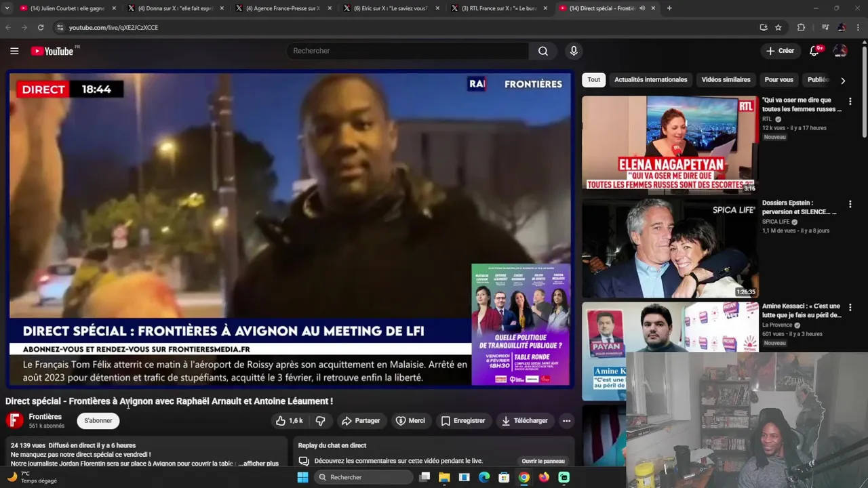Open Chrome from the taskbar
This screenshot has width=868, height=488.
point(524,477)
